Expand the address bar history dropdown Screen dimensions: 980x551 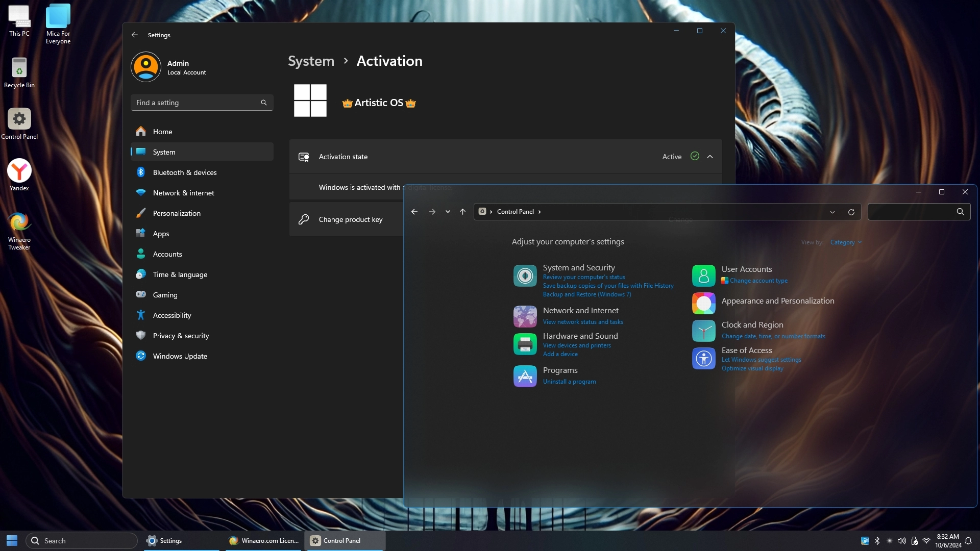pyautogui.click(x=832, y=212)
